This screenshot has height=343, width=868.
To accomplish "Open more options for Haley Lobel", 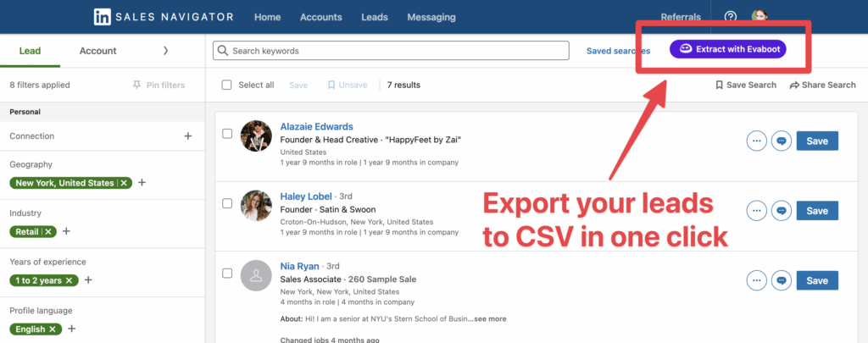I will coord(757,211).
